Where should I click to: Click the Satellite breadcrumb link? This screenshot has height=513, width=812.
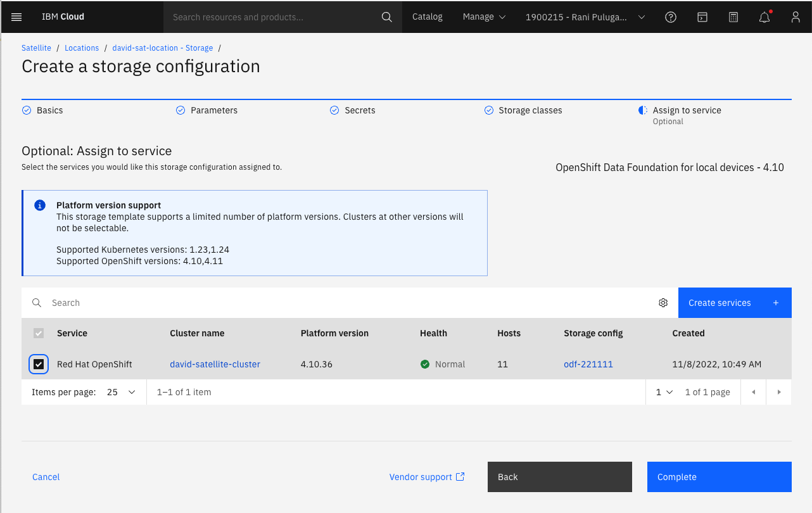[x=36, y=47]
